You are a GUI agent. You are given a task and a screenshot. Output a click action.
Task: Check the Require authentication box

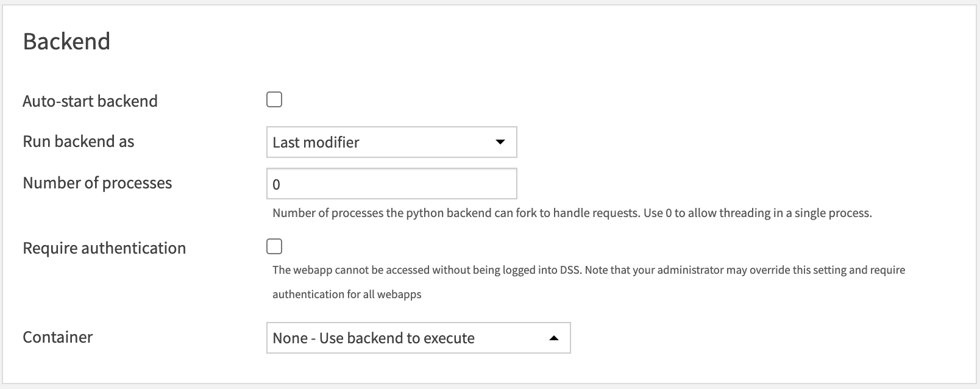pyautogui.click(x=274, y=246)
